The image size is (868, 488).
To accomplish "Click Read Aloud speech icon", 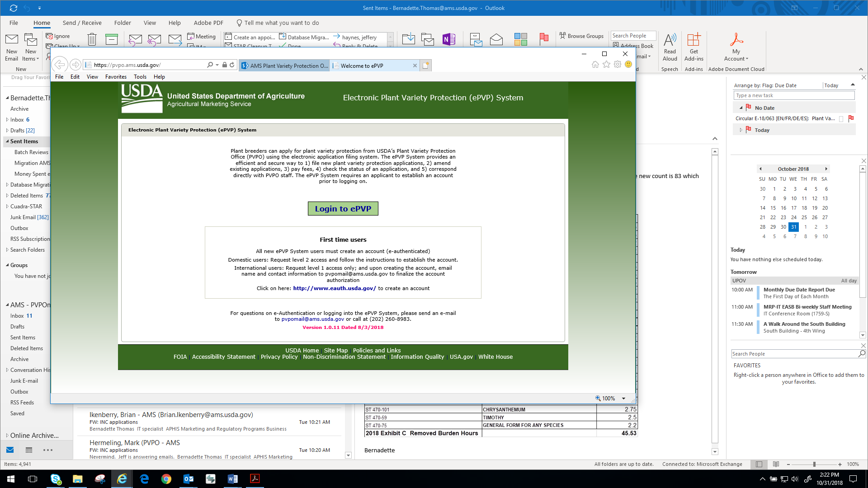I will click(x=670, y=47).
